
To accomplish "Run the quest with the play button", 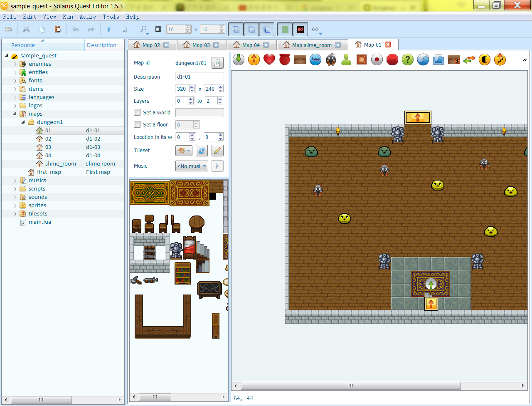I will point(109,29).
